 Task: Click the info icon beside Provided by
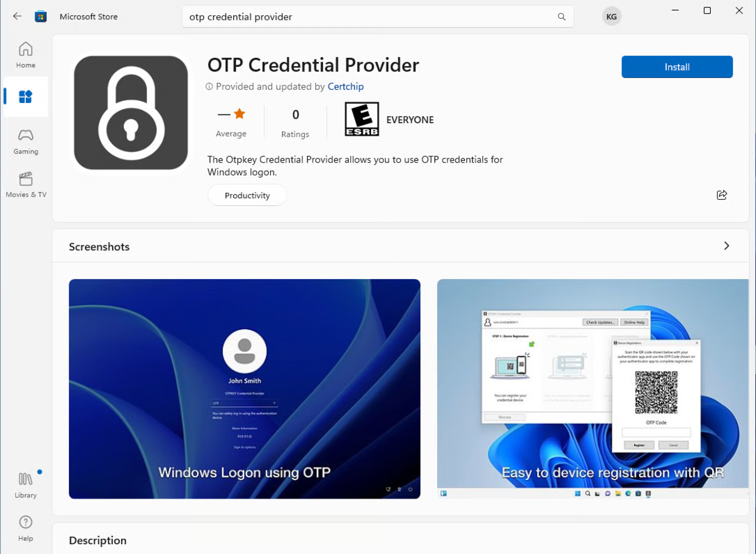point(209,87)
